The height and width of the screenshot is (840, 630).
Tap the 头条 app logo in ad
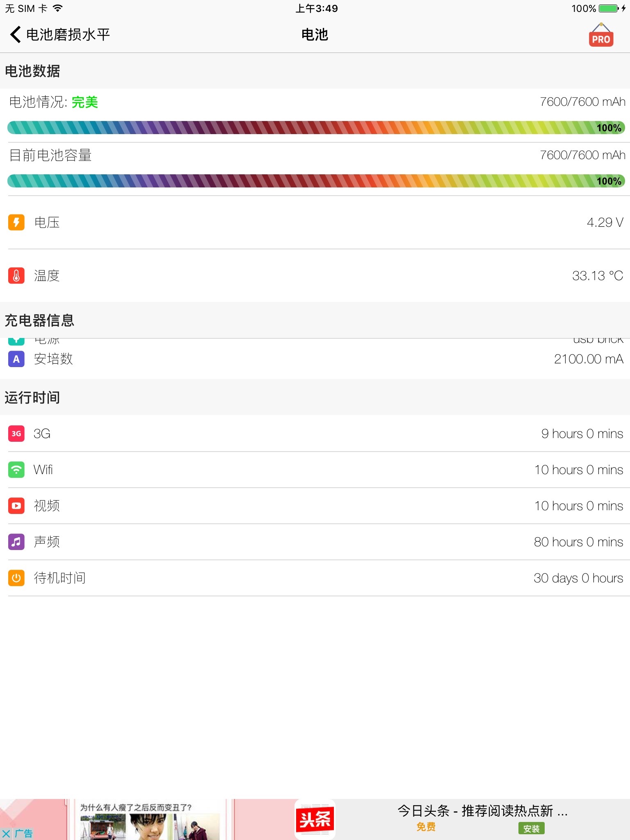click(x=315, y=819)
